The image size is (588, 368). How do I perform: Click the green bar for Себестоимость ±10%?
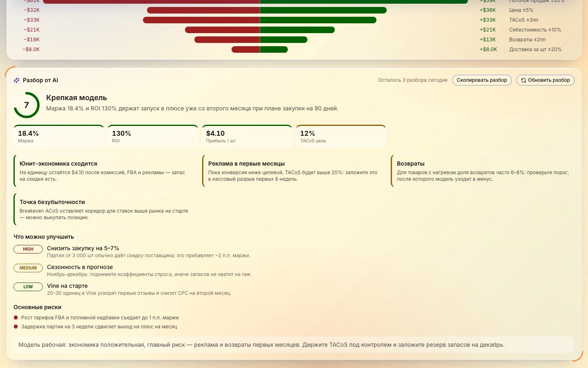click(297, 30)
